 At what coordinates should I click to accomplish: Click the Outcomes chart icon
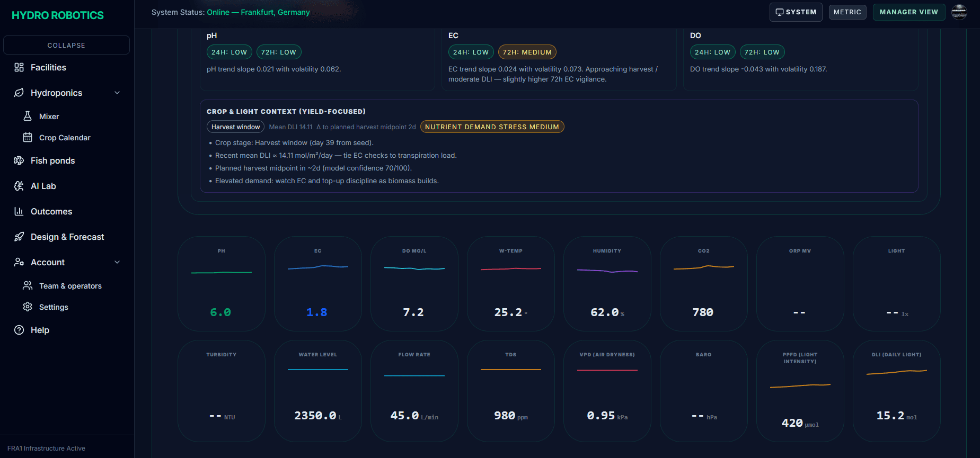point(19,211)
